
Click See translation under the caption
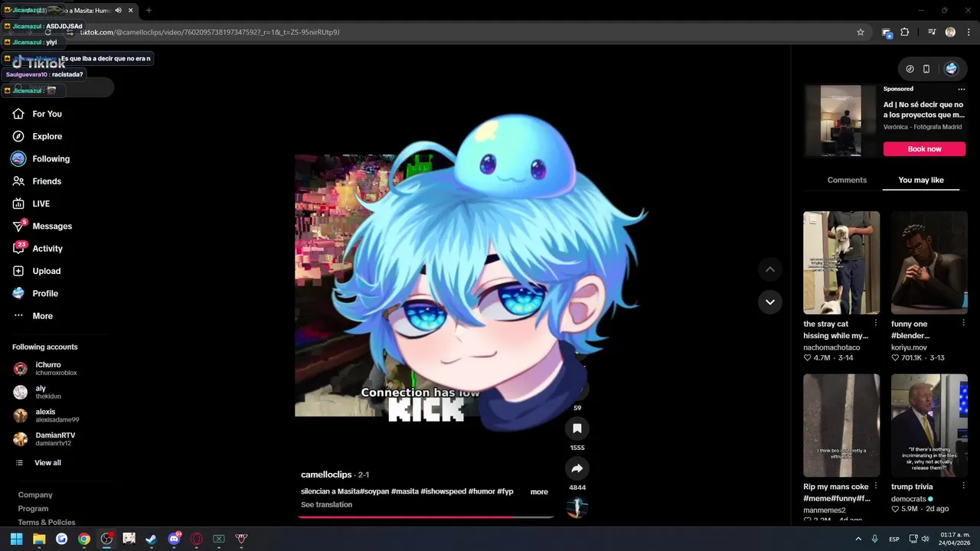pyautogui.click(x=326, y=505)
